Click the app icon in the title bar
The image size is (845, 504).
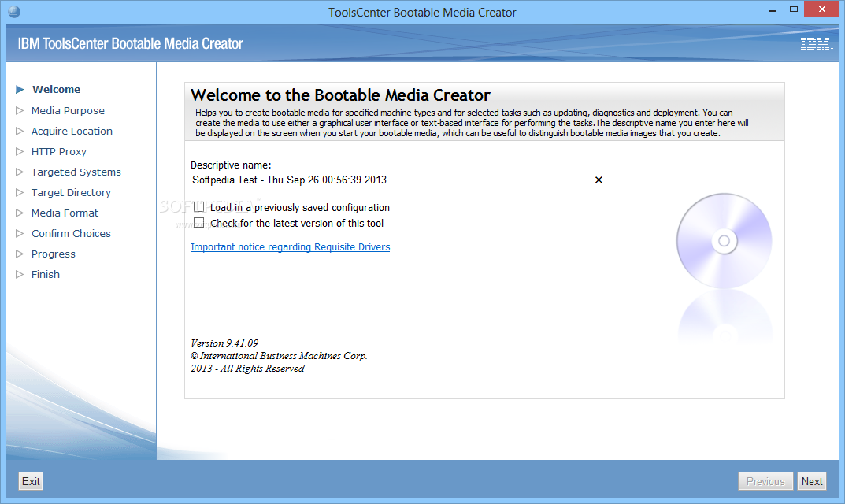[x=14, y=11]
